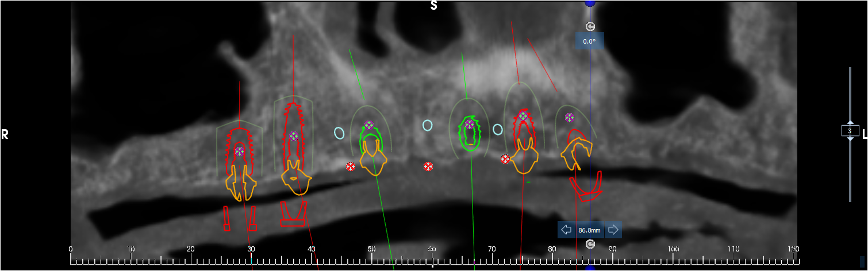Click the center cyan circle marker
Screen dimensions: 868x271
click(427, 125)
